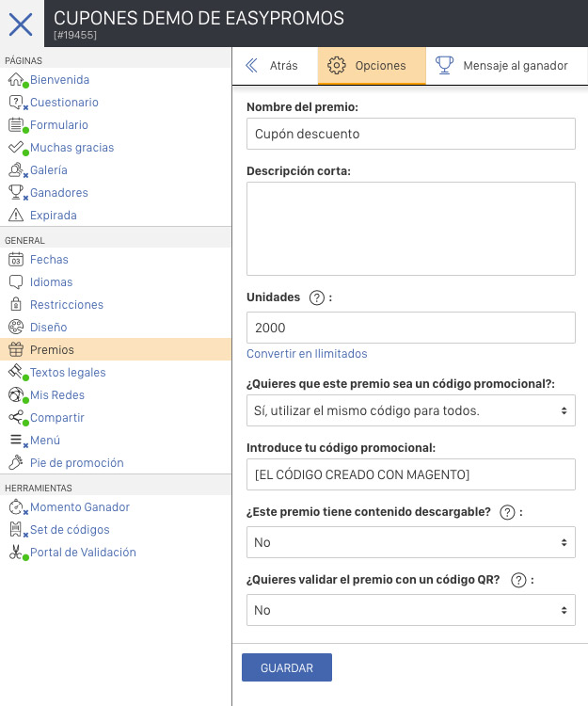This screenshot has width=588, height=706.
Task: Open the Momento Ganador tool
Action: 80,507
